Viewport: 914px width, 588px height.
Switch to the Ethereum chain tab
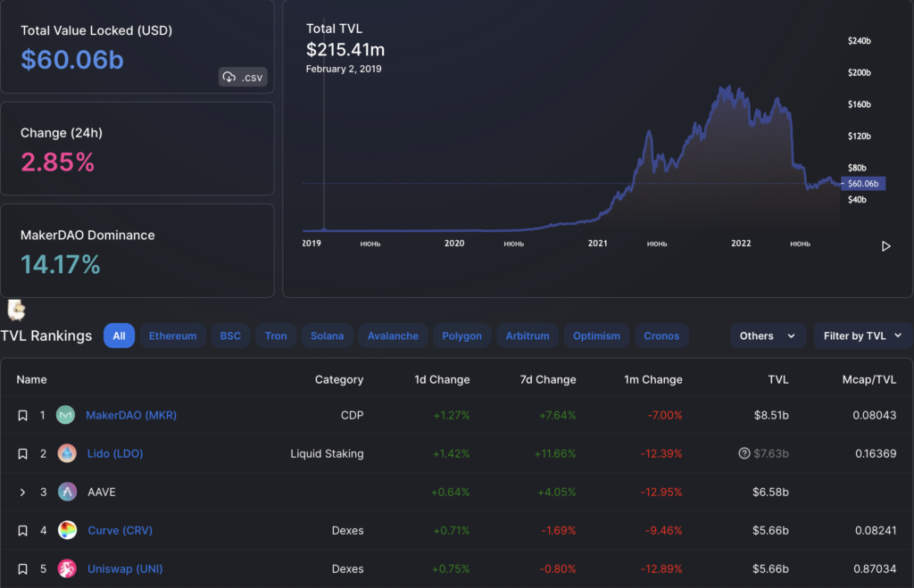coord(172,335)
